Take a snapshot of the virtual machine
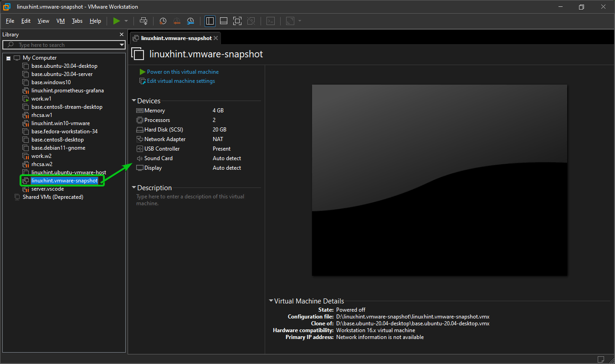 click(x=163, y=21)
